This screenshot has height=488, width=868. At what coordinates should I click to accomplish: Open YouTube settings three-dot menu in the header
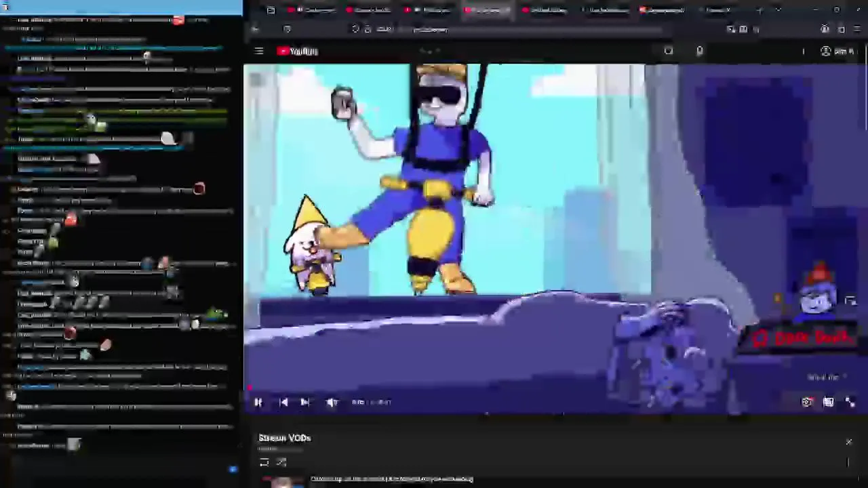click(803, 52)
